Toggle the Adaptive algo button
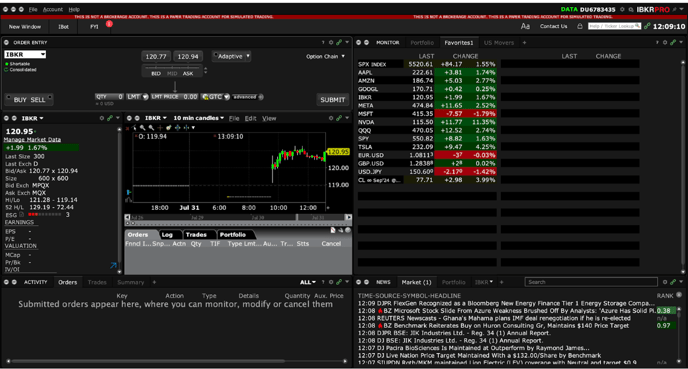Screen dimensions: 688x369 pyautogui.click(x=229, y=56)
